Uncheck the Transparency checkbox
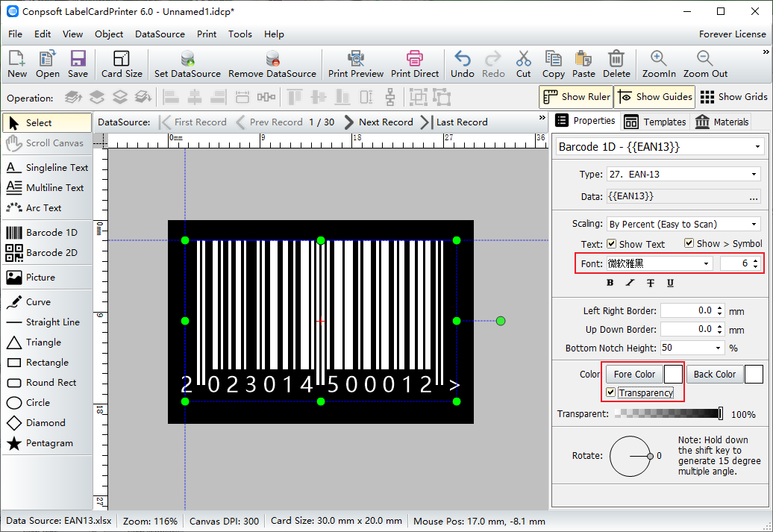Image resolution: width=773 pixels, height=532 pixels. tap(611, 392)
